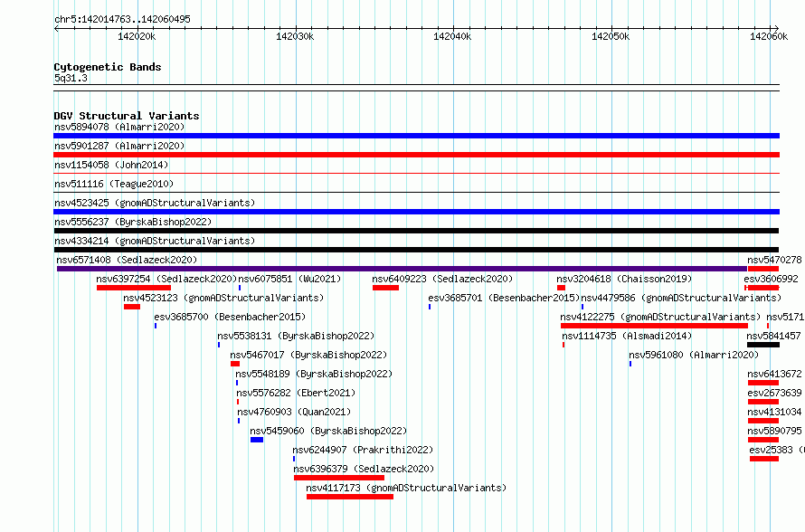
Task: Click the 142040k ruler tick label
Action: pos(452,36)
